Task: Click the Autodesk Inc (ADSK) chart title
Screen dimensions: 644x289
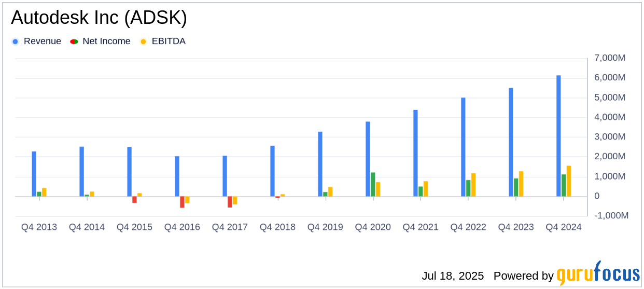Action: pos(99,18)
